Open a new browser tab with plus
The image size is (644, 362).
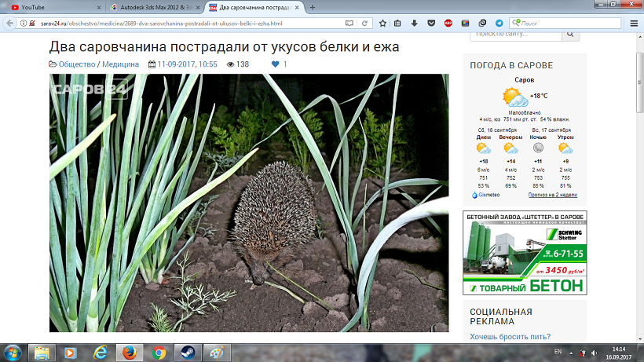(x=313, y=7)
